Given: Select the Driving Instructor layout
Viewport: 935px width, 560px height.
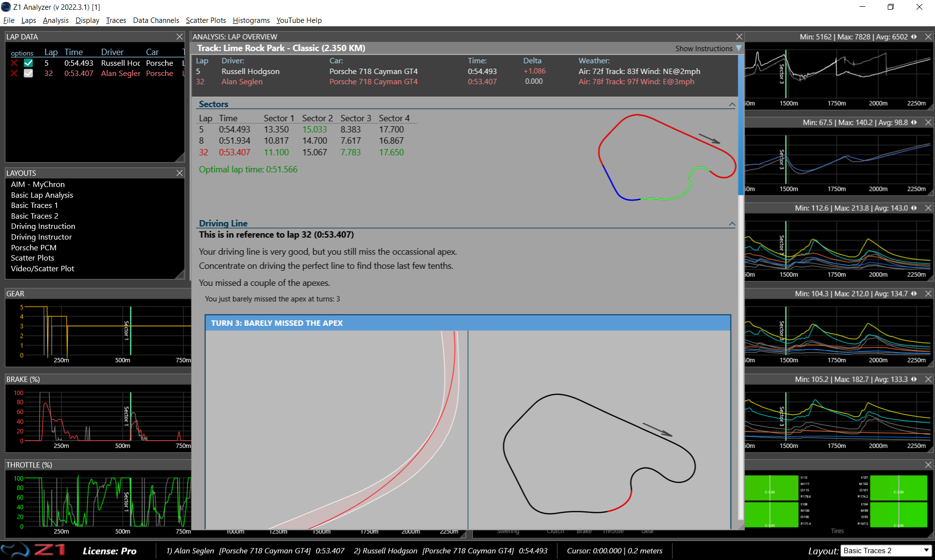Looking at the screenshot, I should [x=41, y=237].
